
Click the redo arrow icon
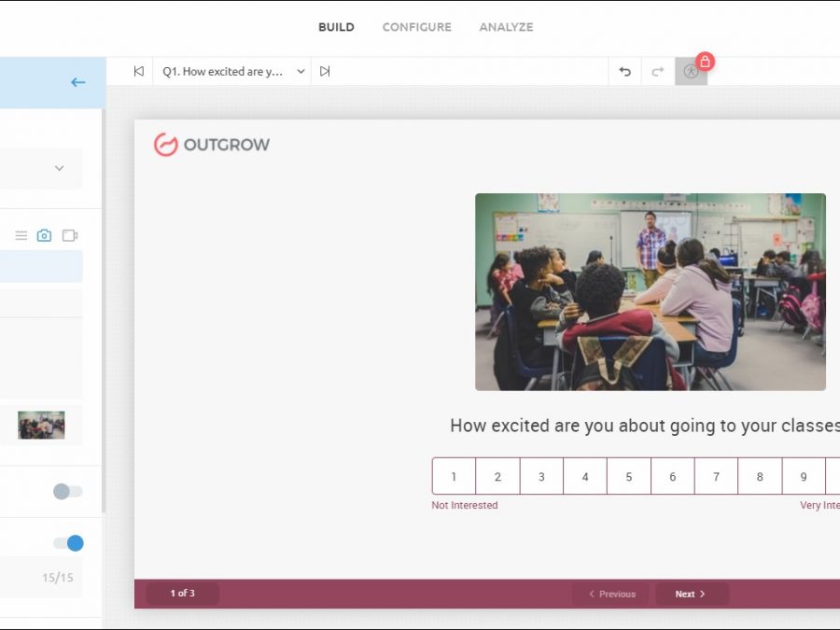tap(657, 71)
